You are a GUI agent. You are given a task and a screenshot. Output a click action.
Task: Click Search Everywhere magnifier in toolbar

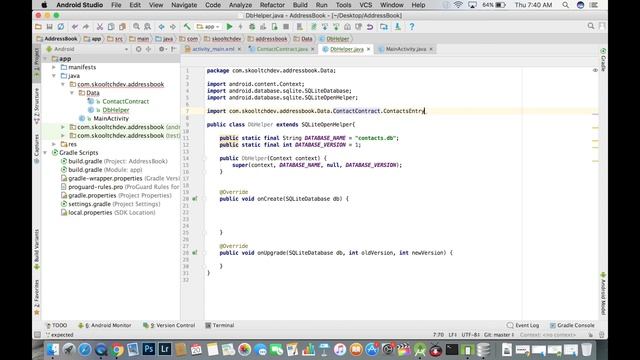pos(591,27)
